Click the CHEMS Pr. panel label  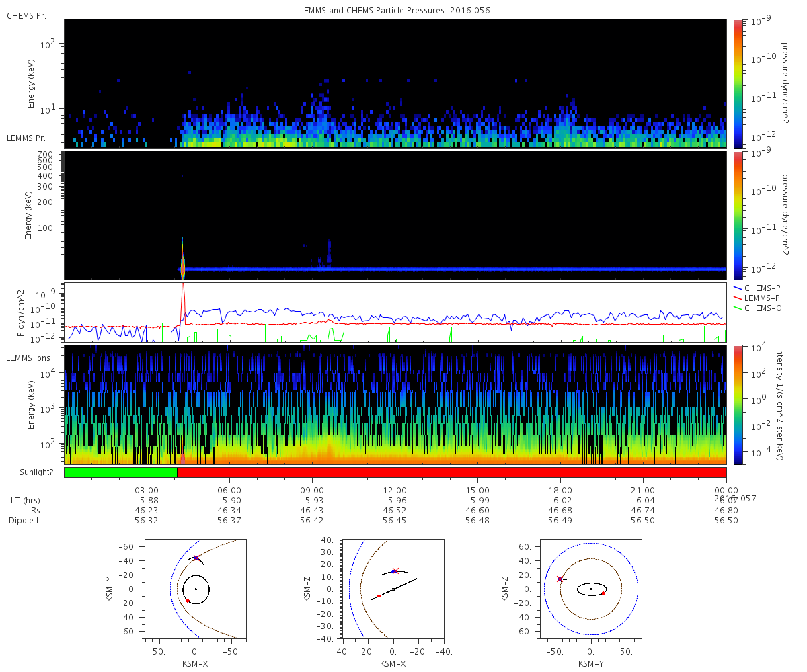pyautogui.click(x=26, y=15)
